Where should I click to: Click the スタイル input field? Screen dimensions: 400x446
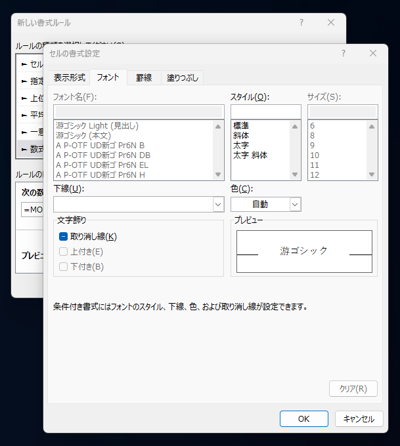[x=266, y=112]
